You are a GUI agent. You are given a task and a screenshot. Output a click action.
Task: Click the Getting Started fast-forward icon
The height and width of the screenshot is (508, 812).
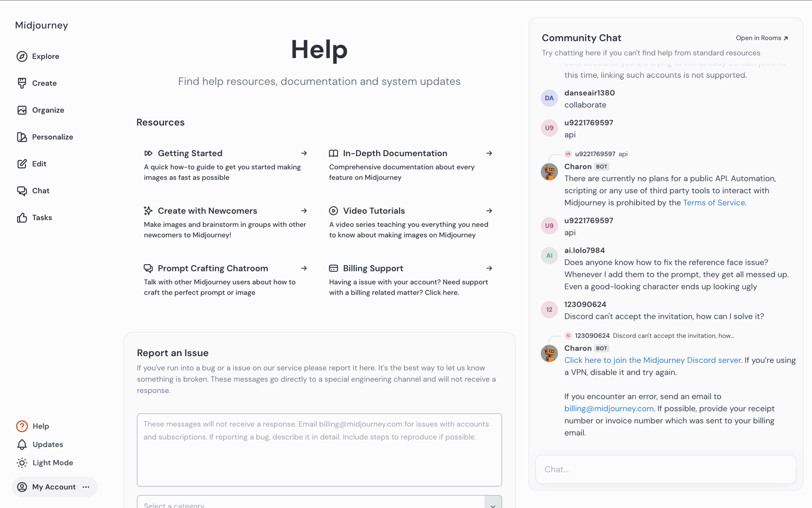pyautogui.click(x=148, y=153)
